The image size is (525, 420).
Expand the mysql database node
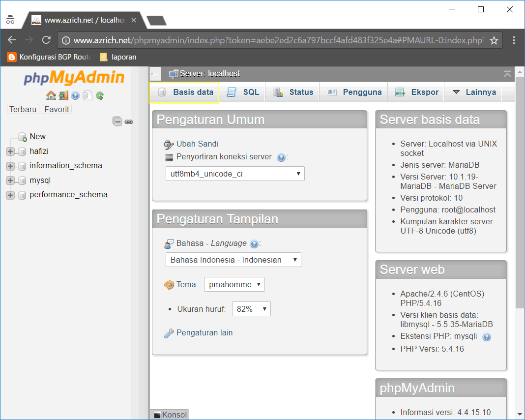pos(10,180)
